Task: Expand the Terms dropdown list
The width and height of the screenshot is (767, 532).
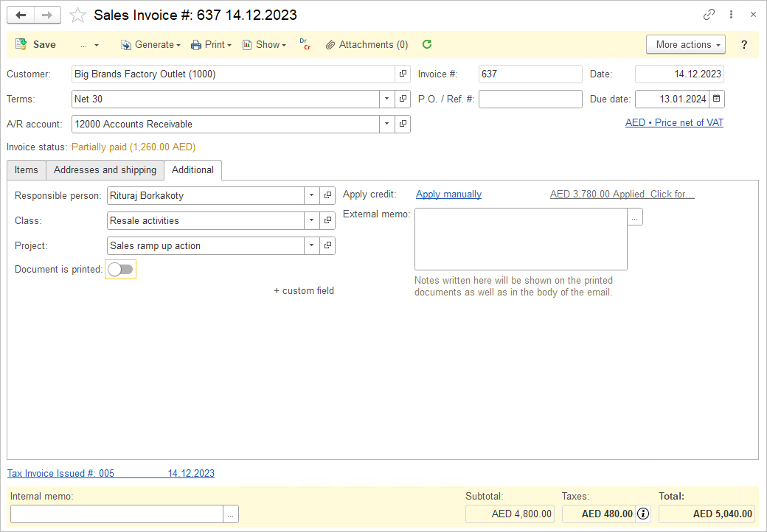Action: [x=388, y=99]
